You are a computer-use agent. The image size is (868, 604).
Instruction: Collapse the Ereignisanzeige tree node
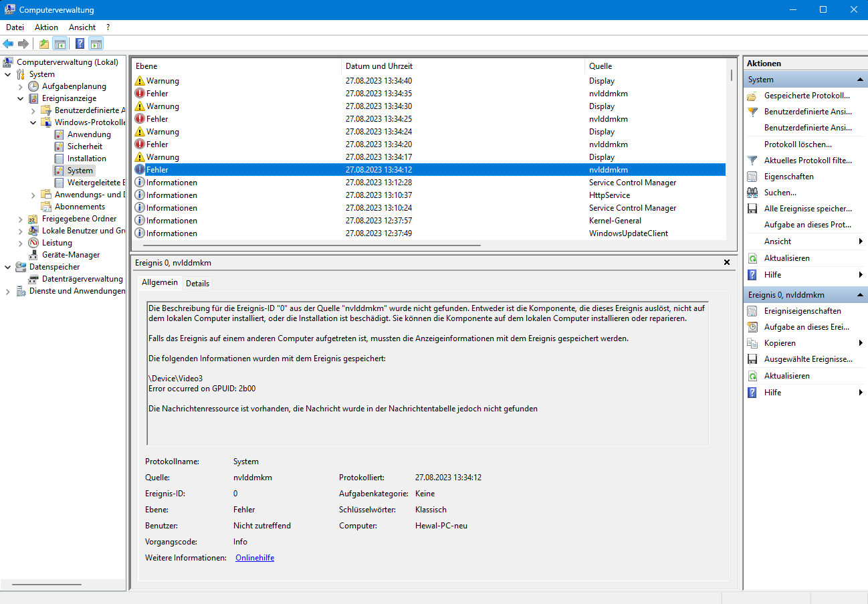(x=20, y=98)
